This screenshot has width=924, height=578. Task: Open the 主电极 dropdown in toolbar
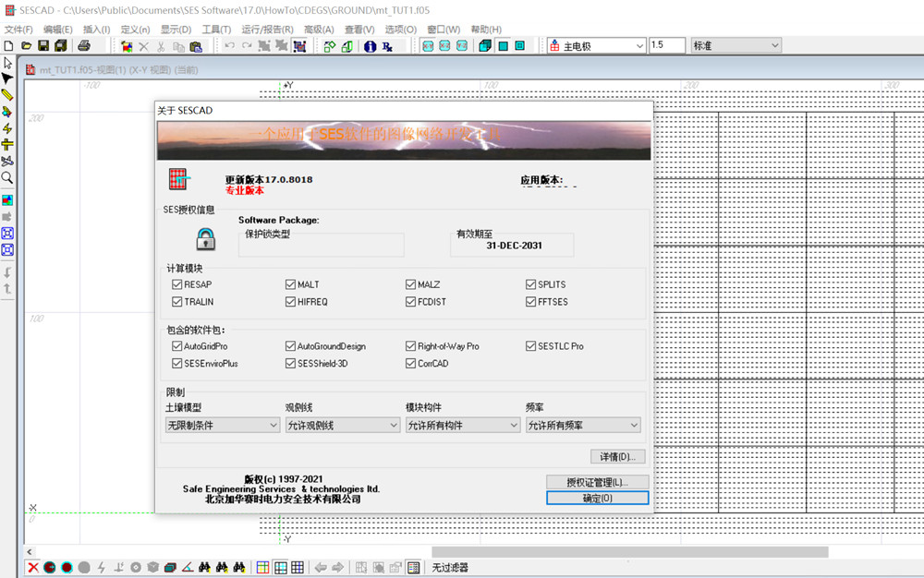click(596, 46)
